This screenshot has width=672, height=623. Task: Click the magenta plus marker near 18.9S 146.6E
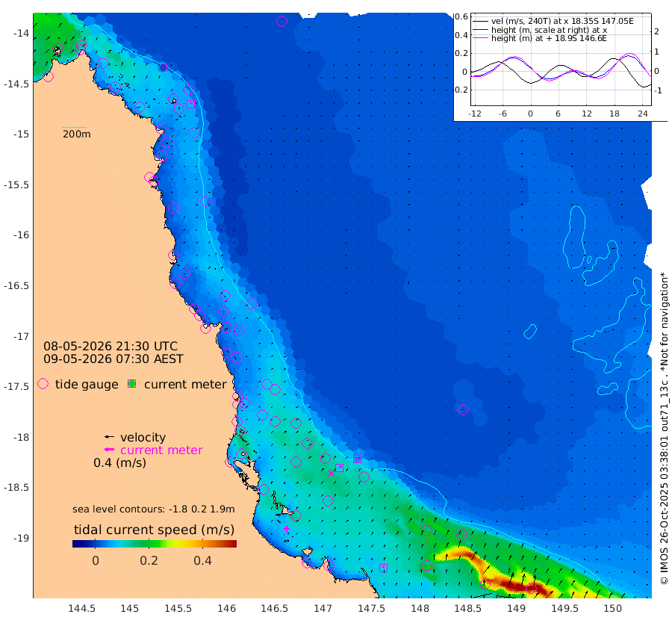coord(286,529)
